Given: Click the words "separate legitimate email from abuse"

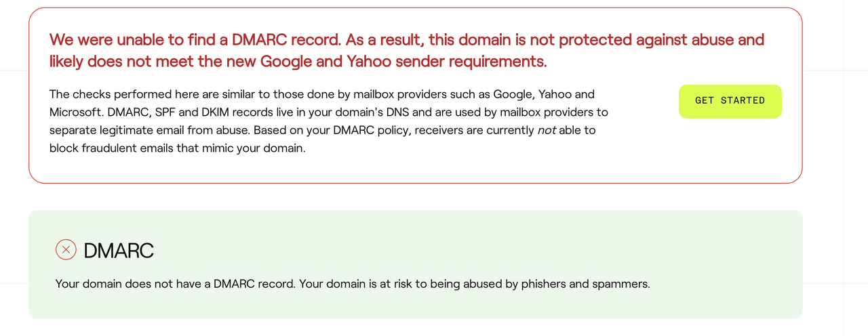Looking at the screenshot, I should (149, 129).
